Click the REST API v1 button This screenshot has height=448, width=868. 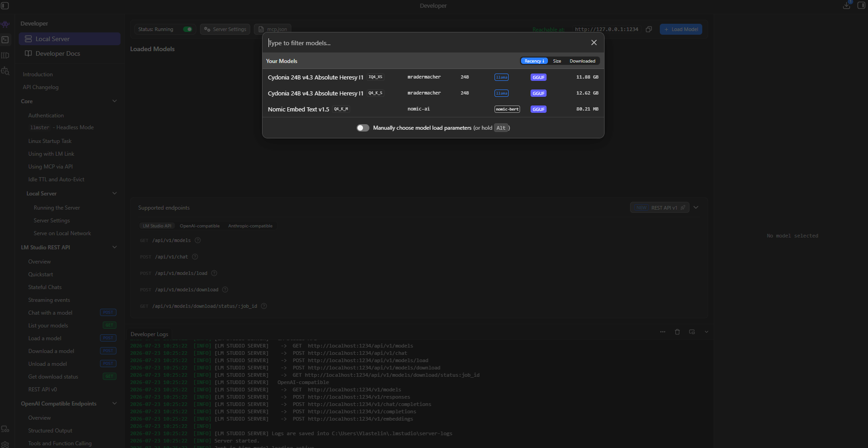tap(660, 208)
